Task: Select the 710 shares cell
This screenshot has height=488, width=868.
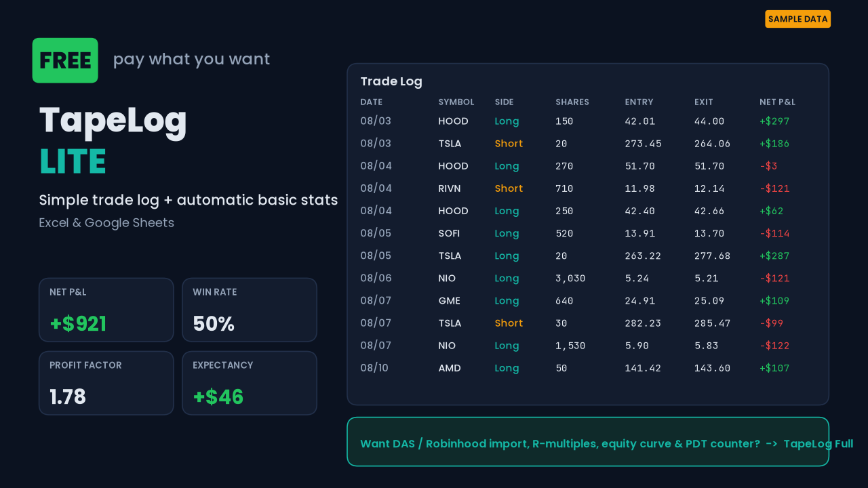Action: coord(564,188)
